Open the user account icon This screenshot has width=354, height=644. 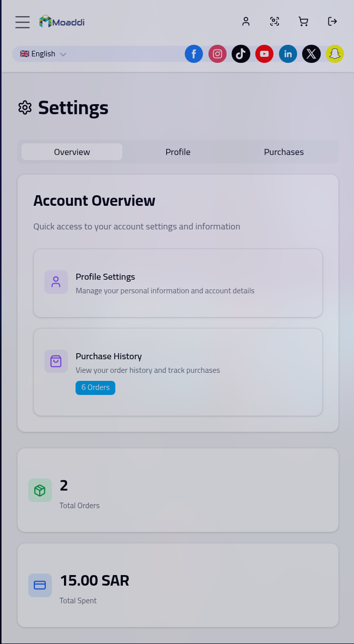[x=246, y=22]
